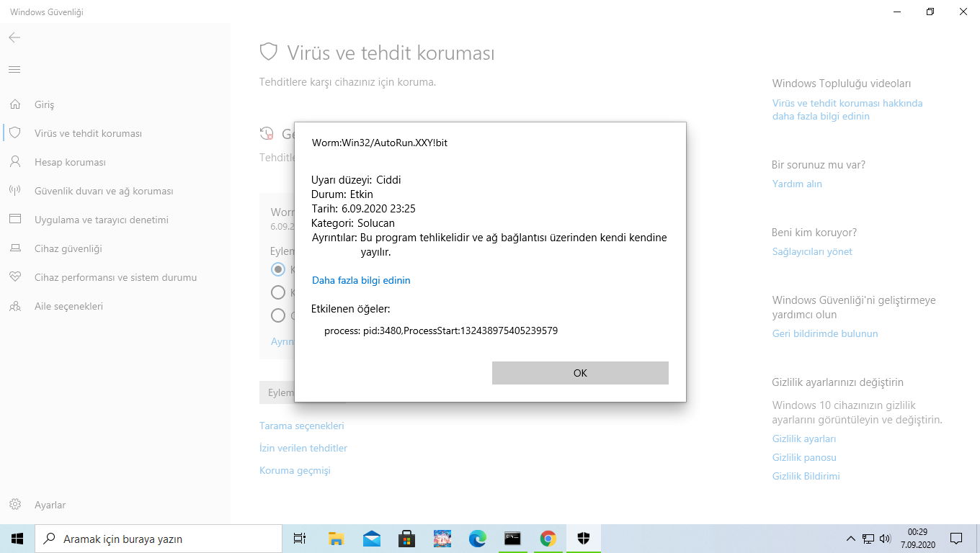
Task: Click the date value 6.09.2020 23:25
Action: coord(378,209)
